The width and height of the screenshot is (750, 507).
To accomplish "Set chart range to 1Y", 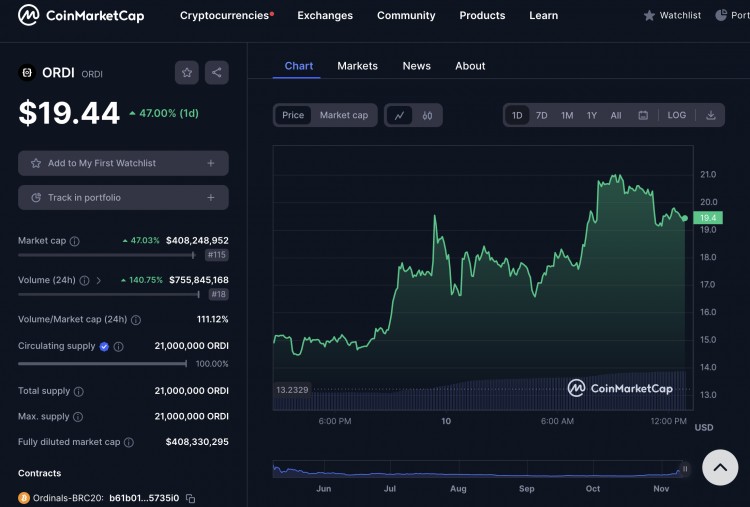I will (x=592, y=115).
